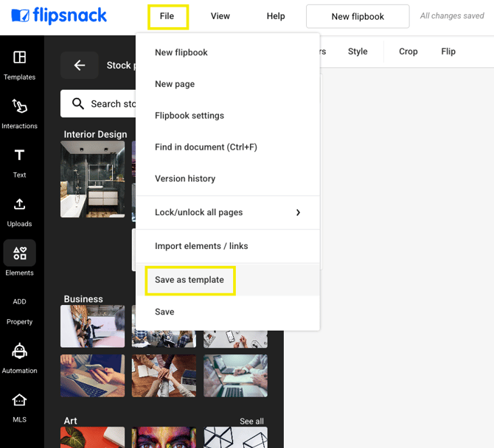Open the Uploads sidebar icon

(19, 204)
